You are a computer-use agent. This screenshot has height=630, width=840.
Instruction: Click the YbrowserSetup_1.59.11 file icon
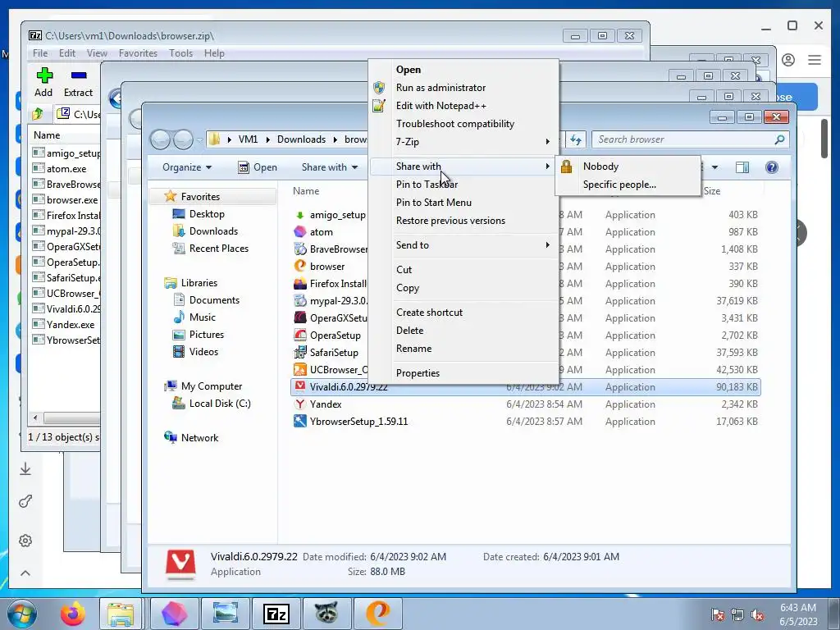click(x=300, y=421)
